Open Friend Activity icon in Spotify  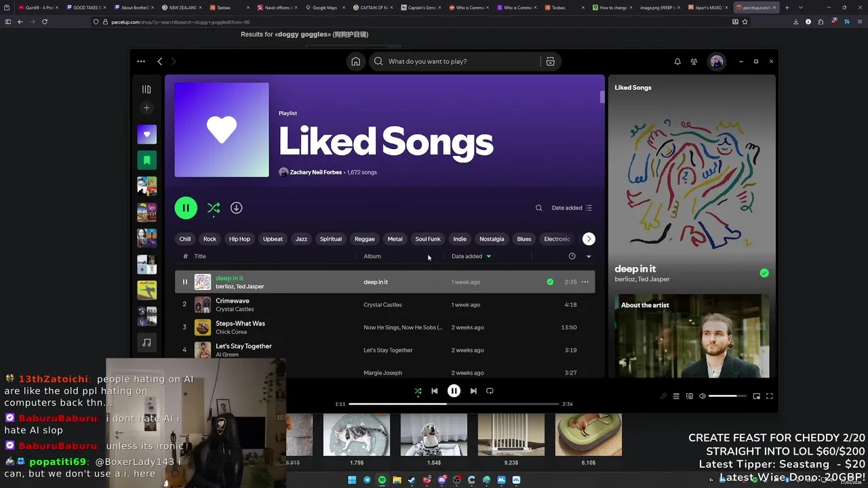click(x=694, y=62)
